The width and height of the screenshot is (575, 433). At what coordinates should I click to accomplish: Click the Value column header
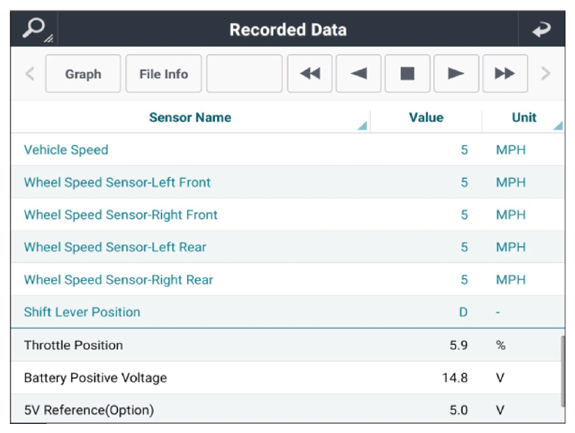(x=426, y=117)
